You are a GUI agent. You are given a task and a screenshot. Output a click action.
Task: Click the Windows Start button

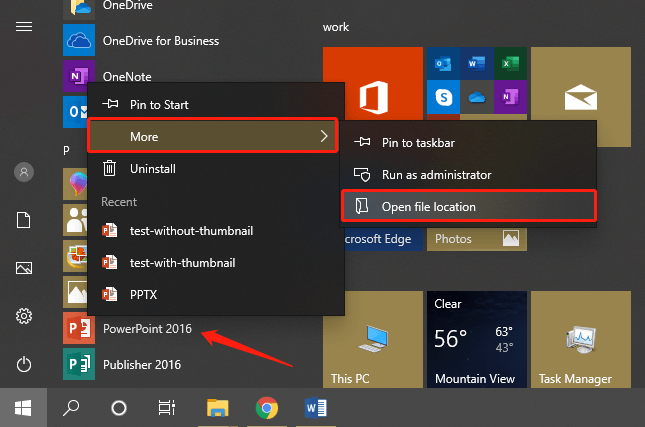[23, 408]
